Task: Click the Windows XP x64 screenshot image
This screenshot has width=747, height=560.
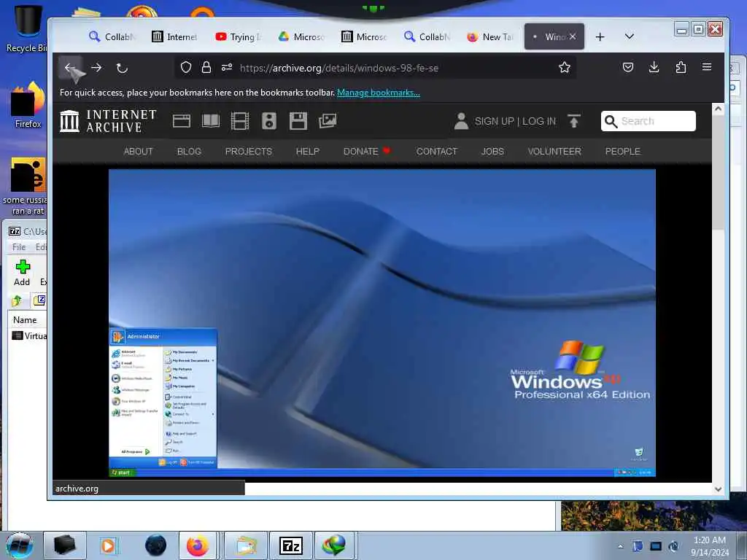Action: (x=382, y=323)
